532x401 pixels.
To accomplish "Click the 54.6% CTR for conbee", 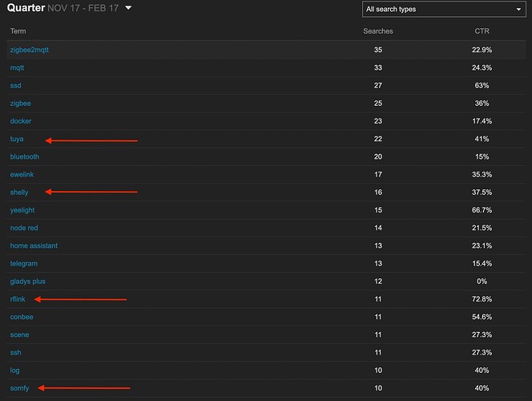I will tap(482, 317).
